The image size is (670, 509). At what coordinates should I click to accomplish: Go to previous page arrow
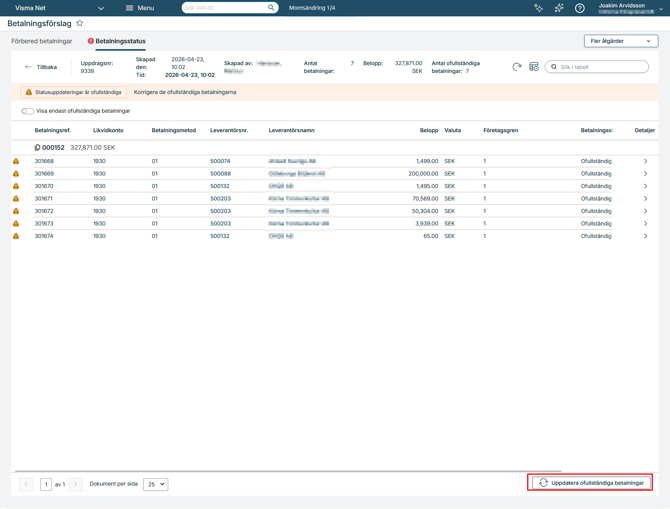pyautogui.click(x=26, y=484)
